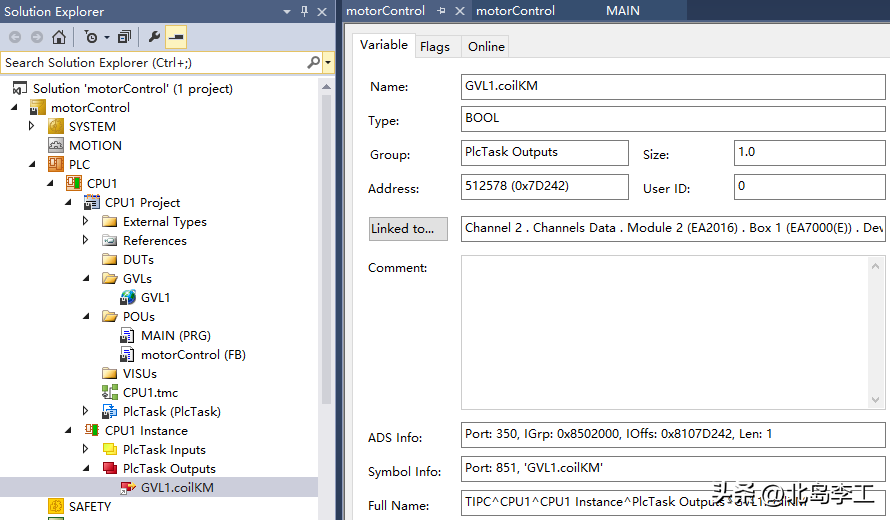Image resolution: width=890 pixels, height=520 pixels.
Task: Switch to the Flags tab
Action: tap(435, 46)
